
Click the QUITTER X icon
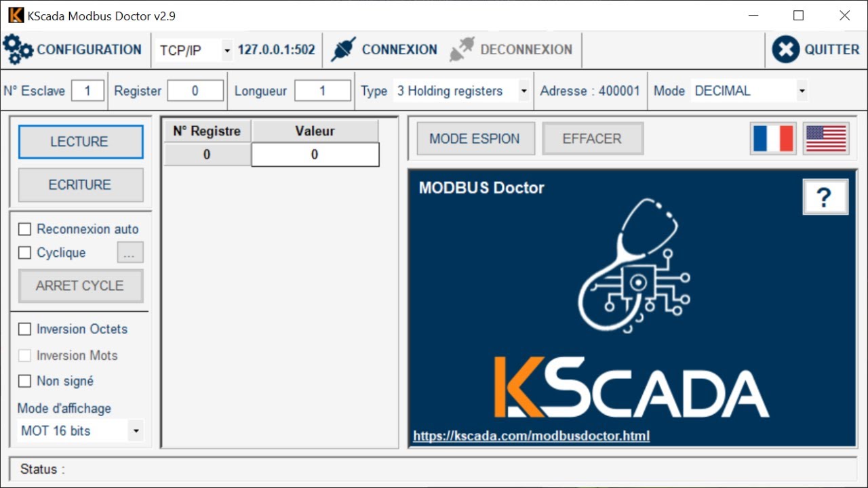pyautogui.click(x=785, y=49)
